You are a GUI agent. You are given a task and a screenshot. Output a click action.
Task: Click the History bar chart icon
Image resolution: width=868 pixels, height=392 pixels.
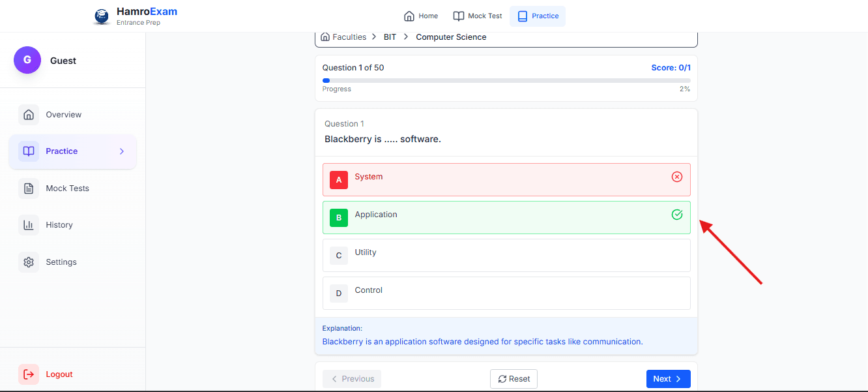tap(29, 225)
